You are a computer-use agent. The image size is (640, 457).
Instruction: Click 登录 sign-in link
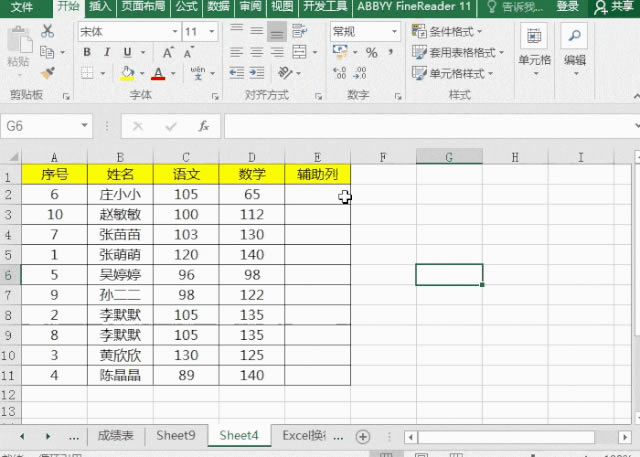click(x=567, y=6)
